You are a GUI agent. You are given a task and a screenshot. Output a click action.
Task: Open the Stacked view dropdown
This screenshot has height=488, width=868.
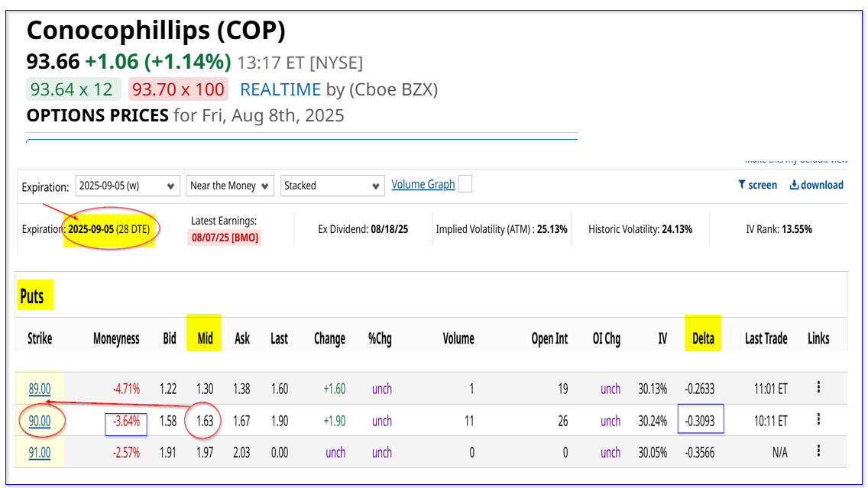[332, 186]
